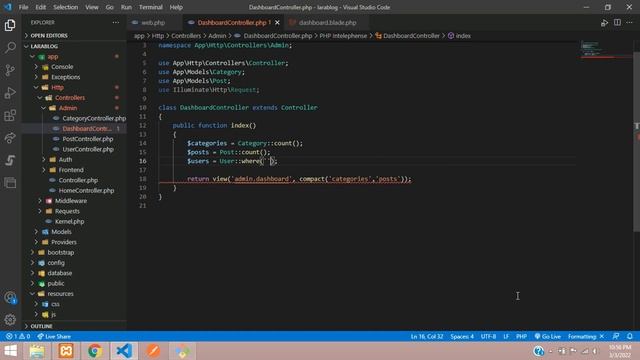Select PHP language mode
The image size is (640, 360).
tap(521, 336)
